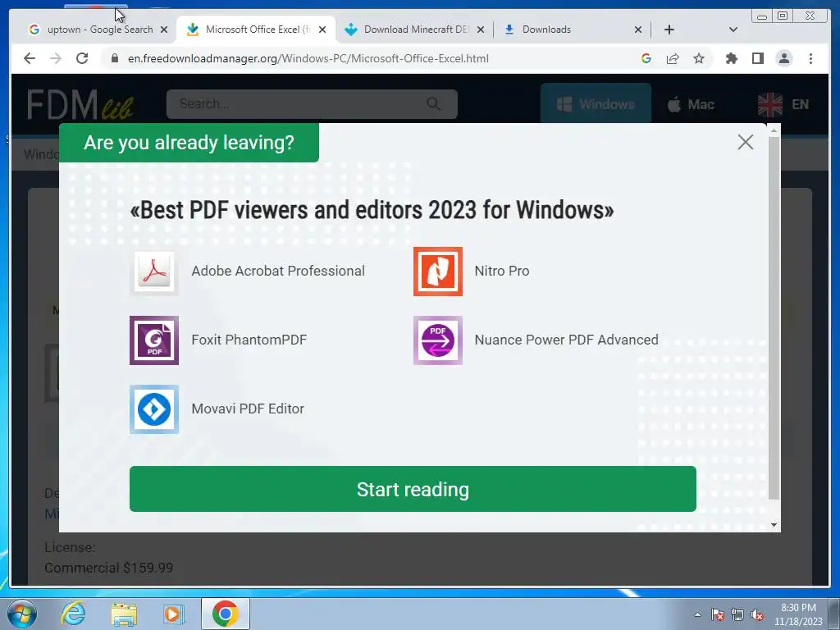Close the Microsoft Office Excel tab
840x630 pixels.
pyautogui.click(x=322, y=30)
